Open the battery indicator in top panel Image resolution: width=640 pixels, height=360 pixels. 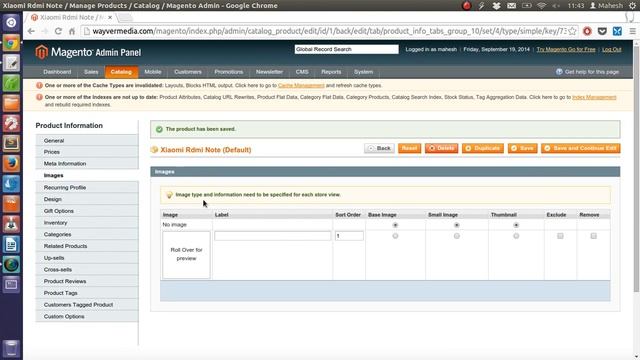coord(527,6)
